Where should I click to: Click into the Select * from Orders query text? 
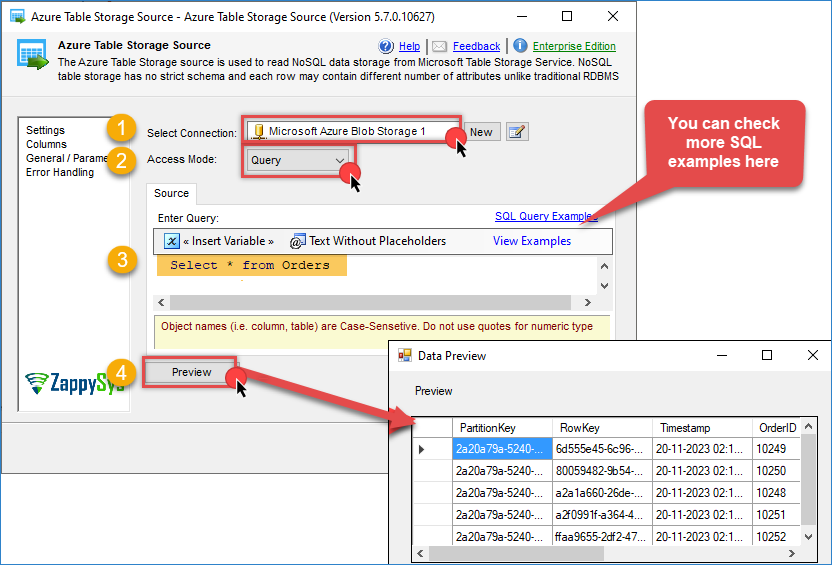pyautogui.click(x=250, y=265)
